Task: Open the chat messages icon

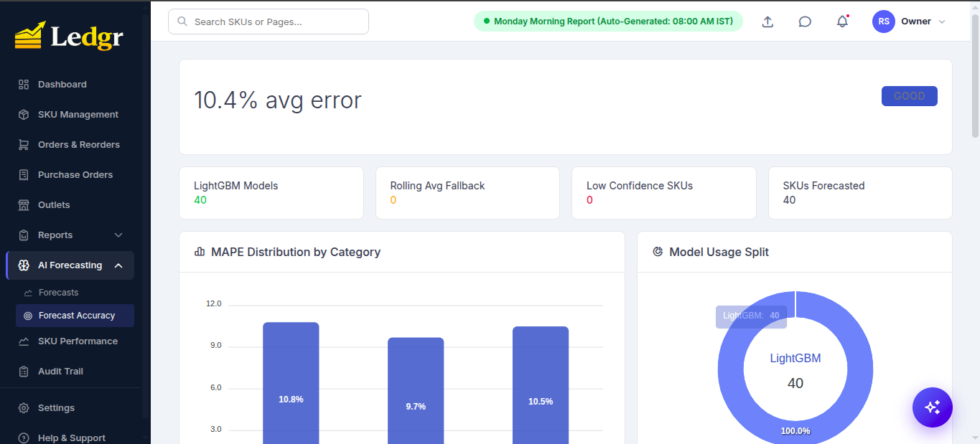Action: [x=805, y=22]
